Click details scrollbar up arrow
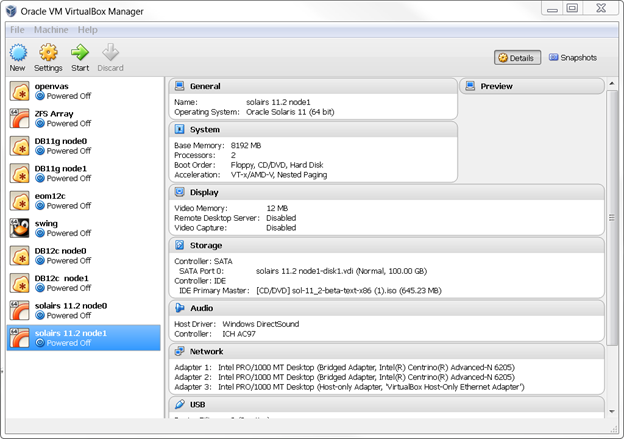This screenshot has width=624, height=439. pos(612,84)
